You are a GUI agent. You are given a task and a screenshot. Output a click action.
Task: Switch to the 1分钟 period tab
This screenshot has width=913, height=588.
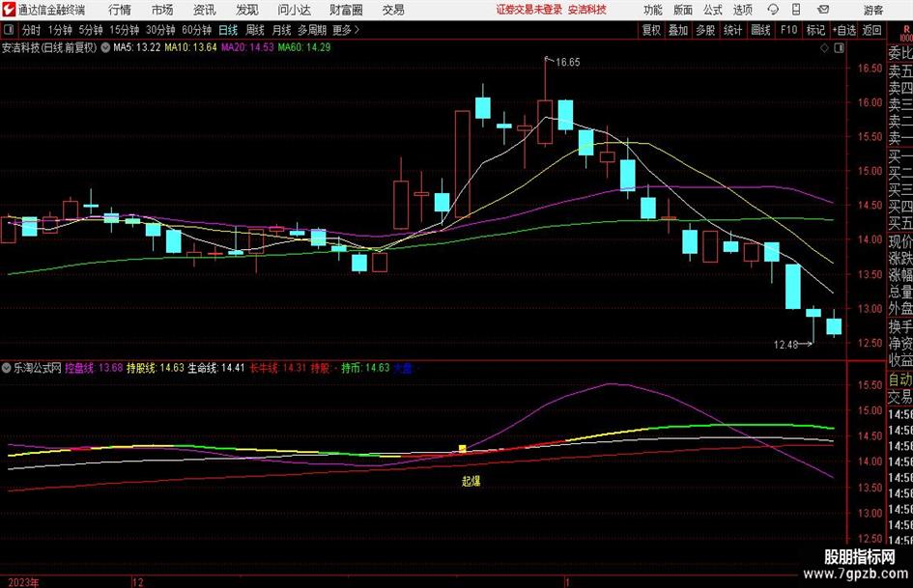[60, 30]
